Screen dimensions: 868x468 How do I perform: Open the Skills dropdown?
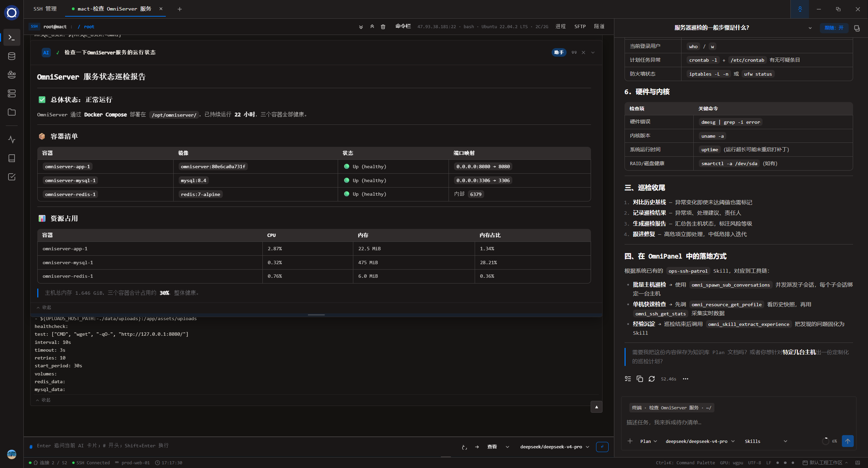point(766,441)
